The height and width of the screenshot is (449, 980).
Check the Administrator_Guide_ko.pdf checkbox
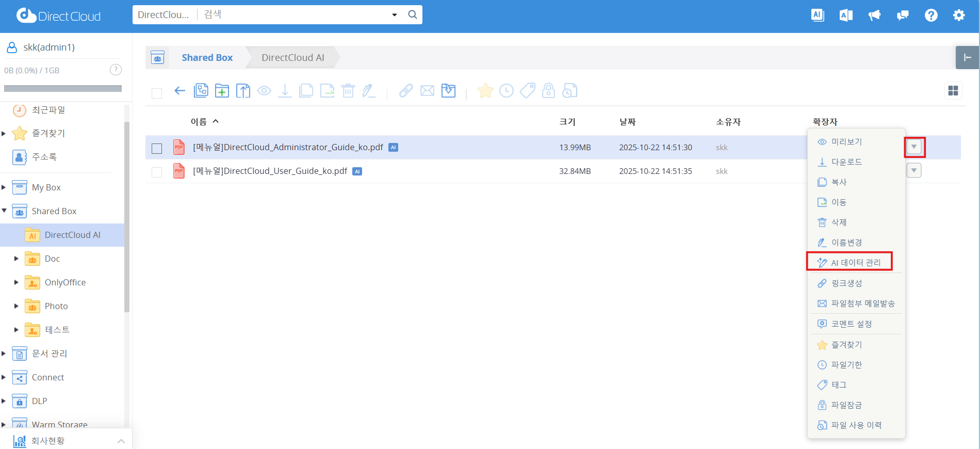(157, 148)
